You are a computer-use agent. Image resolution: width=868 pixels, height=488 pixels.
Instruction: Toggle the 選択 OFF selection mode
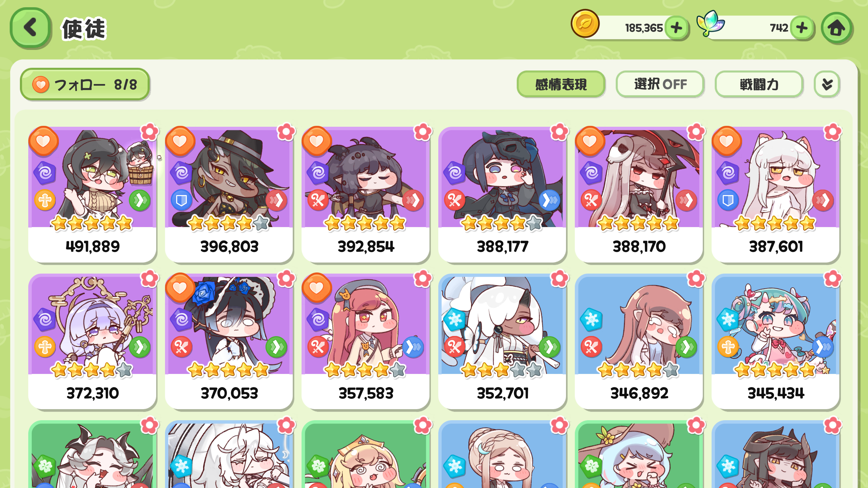pos(660,84)
